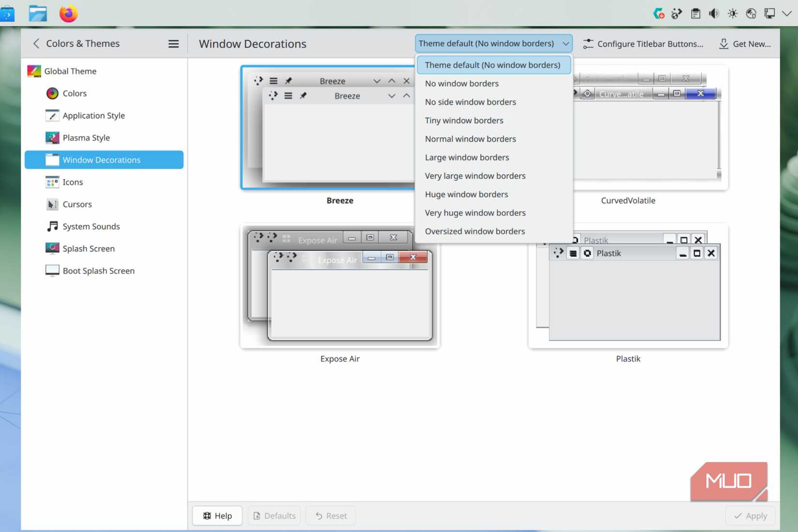Select Large window borders
Viewport: 798px width, 532px height.
click(494, 158)
